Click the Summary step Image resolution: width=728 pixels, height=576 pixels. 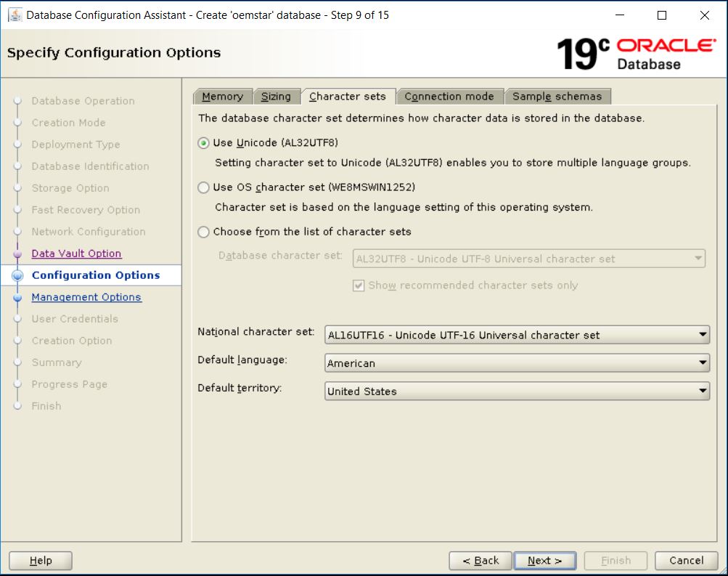click(x=57, y=362)
